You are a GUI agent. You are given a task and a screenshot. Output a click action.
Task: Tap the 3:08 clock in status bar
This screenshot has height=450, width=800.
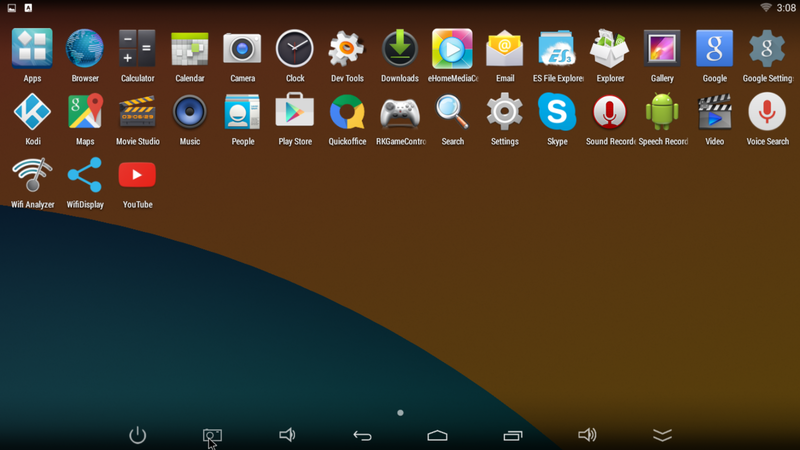tap(786, 8)
